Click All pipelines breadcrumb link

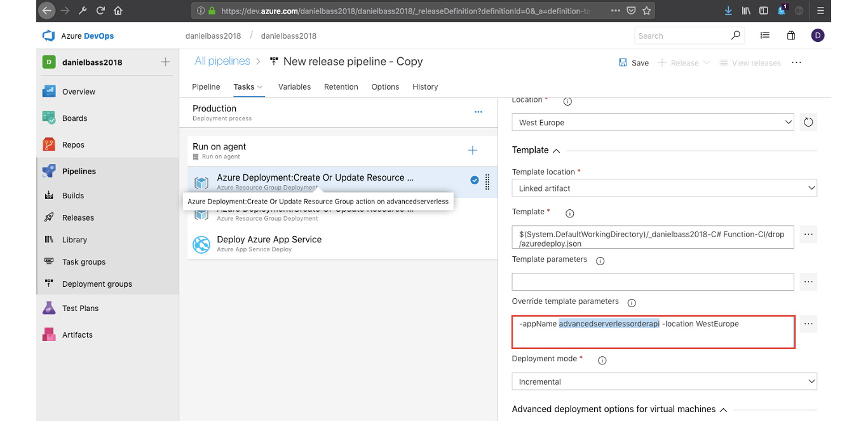[222, 61]
